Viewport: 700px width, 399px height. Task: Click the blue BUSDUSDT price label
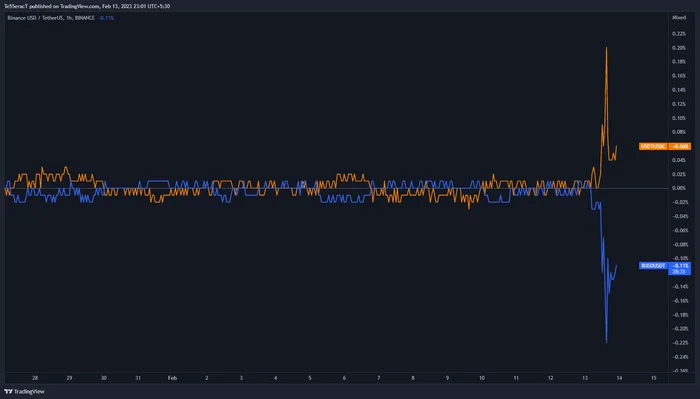click(653, 266)
